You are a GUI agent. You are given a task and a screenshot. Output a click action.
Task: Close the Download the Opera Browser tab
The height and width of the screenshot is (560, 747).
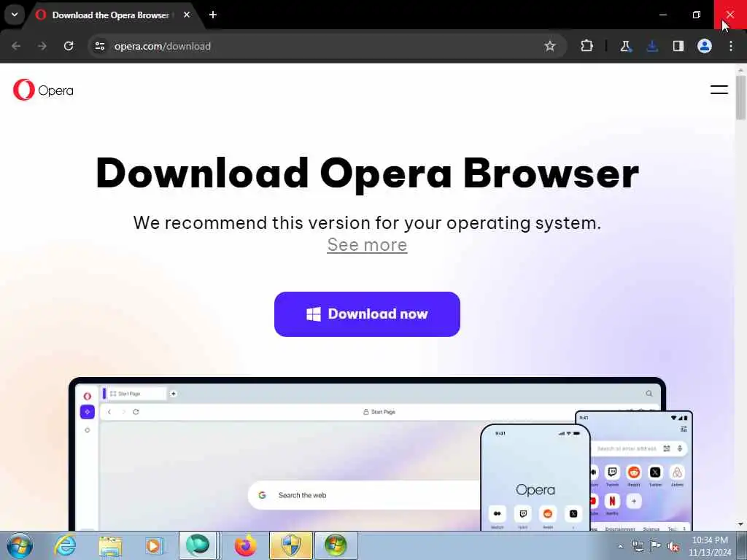pyautogui.click(x=187, y=15)
